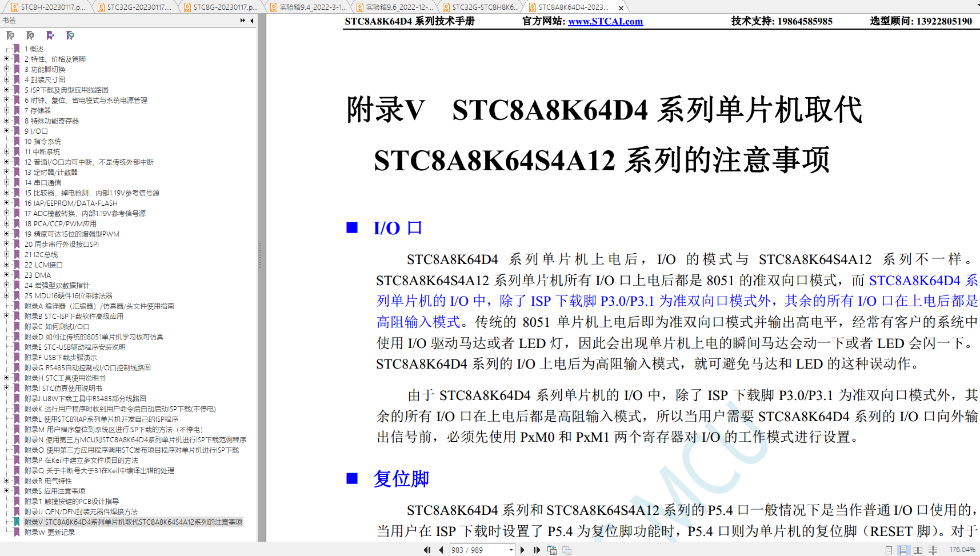The image size is (980, 556).
Task: Click the previous view icon in status bar
Action: (x=552, y=550)
